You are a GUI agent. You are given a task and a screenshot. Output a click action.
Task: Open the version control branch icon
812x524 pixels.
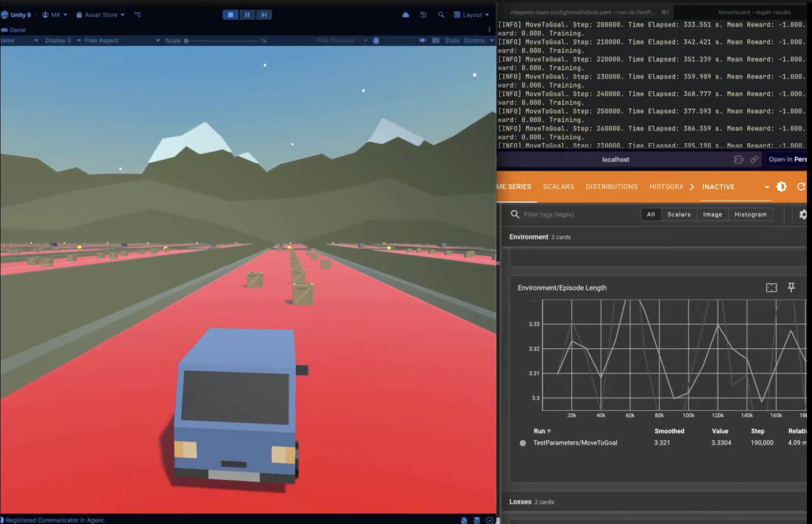(137, 15)
